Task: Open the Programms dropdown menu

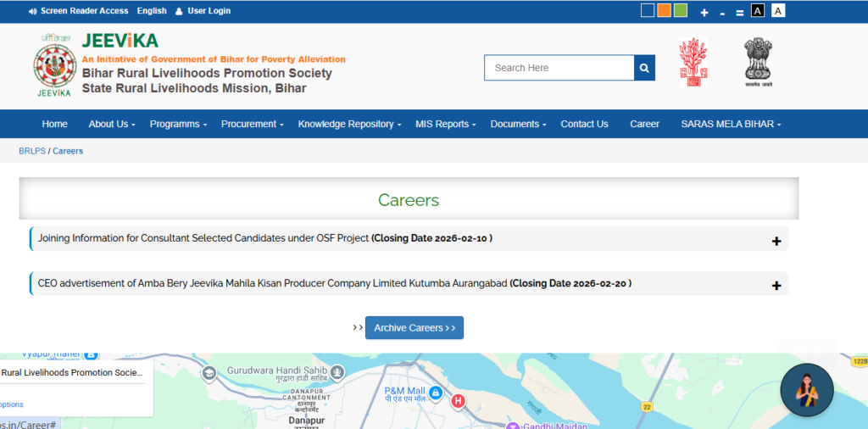Action: point(178,124)
